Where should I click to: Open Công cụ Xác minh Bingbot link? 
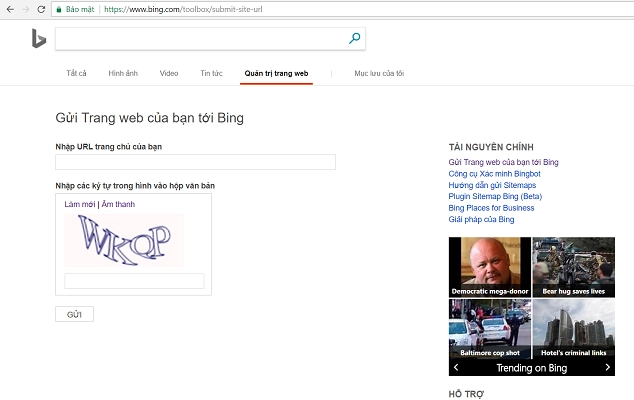click(x=495, y=174)
